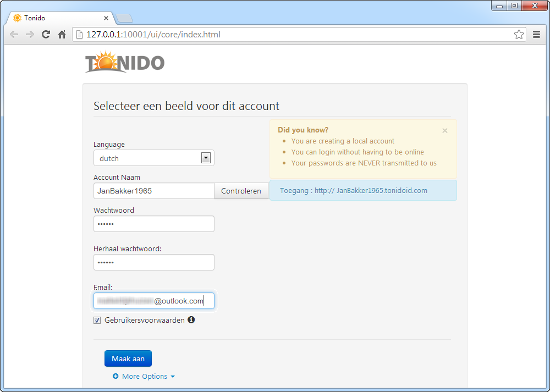Click the Gebruikersvoorwaarden label text
The image size is (550, 392).
point(145,320)
